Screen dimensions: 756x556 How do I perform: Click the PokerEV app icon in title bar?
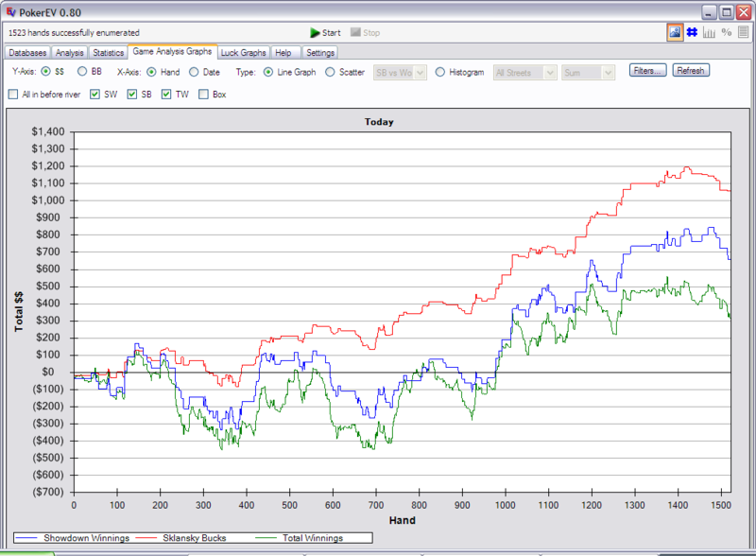click(10, 11)
